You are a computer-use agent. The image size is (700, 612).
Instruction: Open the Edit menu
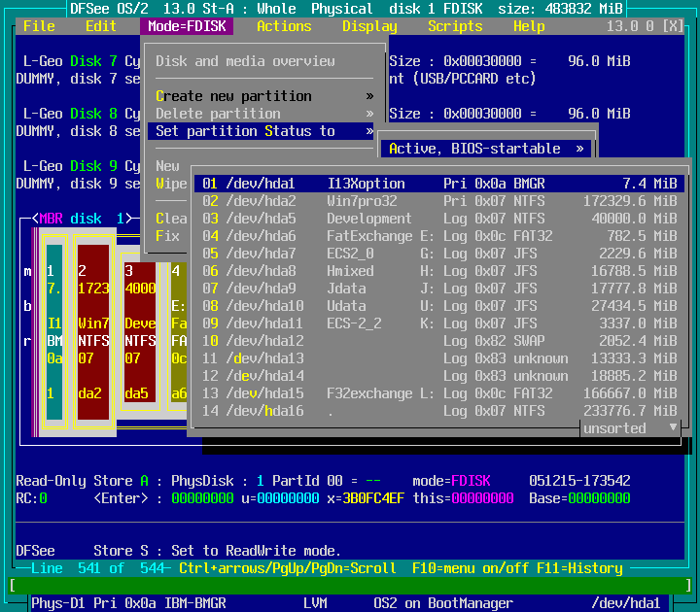click(x=101, y=26)
